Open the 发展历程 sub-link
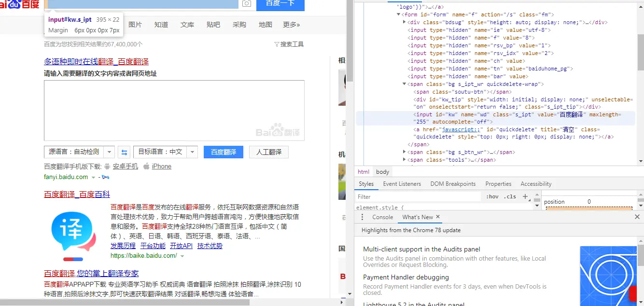The height and width of the screenshot is (306, 644). click(123, 246)
